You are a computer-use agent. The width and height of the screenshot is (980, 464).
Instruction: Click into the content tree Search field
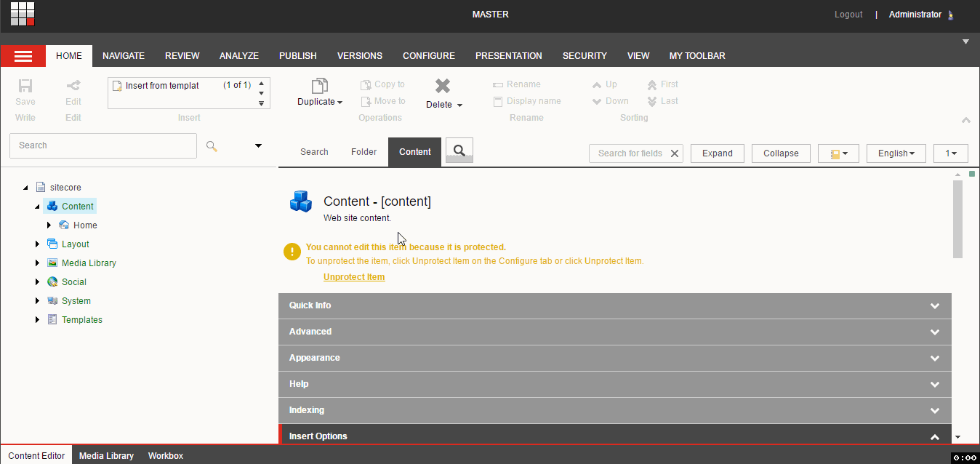coord(103,145)
